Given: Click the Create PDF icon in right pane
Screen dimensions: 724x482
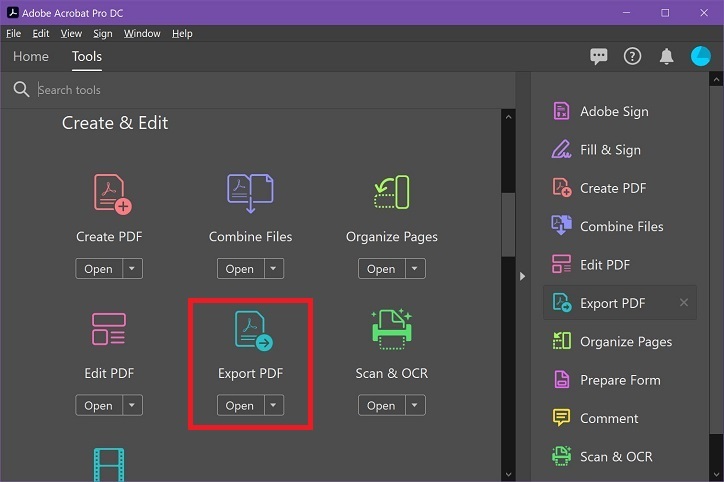Looking at the screenshot, I should (562, 188).
